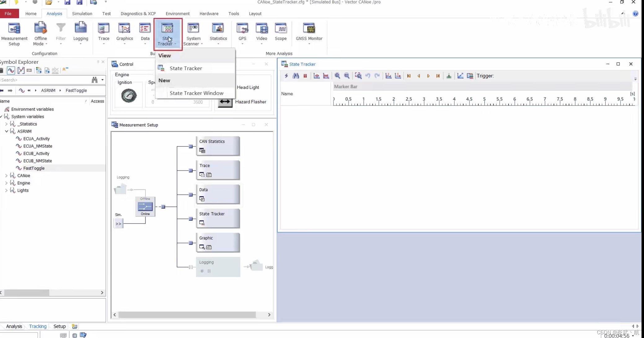The height and width of the screenshot is (338, 644).
Task: Select the ECUB_NMState variable
Action: click(37, 161)
